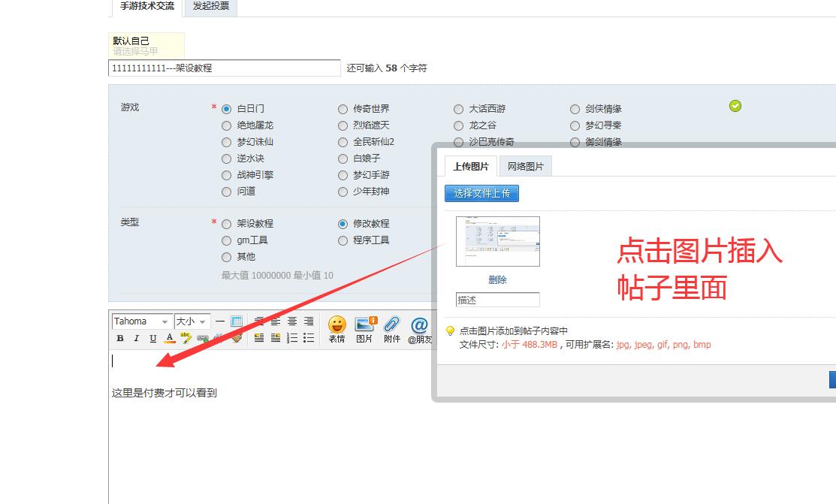836x504 pixels.
Task: Select the 传奇世界 game radio button
Action: (343, 109)
